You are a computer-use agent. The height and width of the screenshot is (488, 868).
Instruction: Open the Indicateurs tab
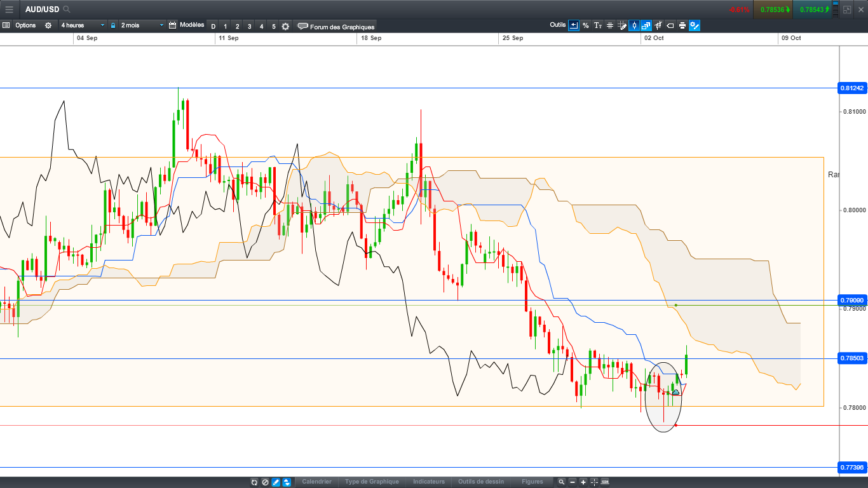coord(429,482)
